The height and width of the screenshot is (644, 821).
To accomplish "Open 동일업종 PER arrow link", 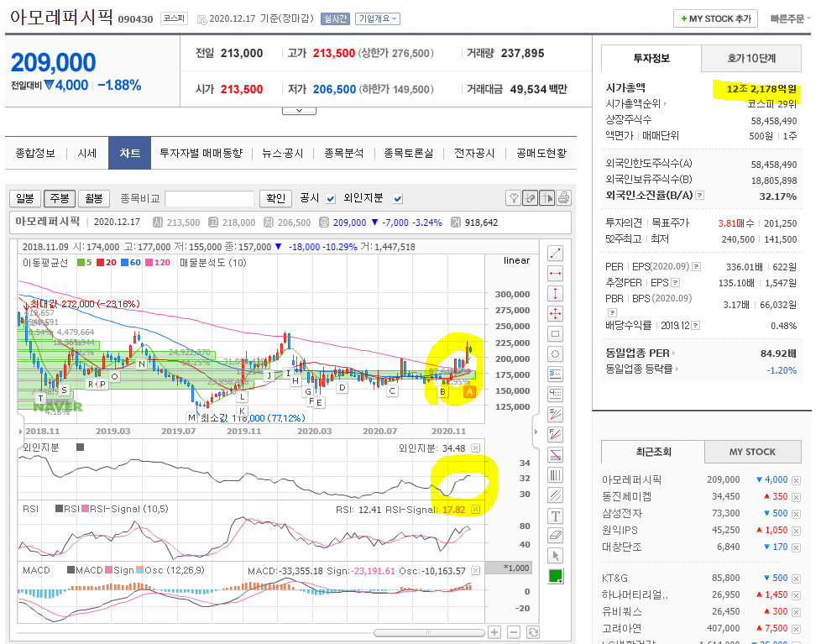I will (673, 353).
